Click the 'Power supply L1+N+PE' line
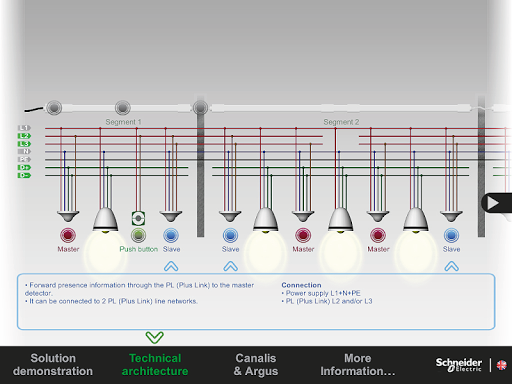Screen dimensions: 512x384 pos(321,293)
